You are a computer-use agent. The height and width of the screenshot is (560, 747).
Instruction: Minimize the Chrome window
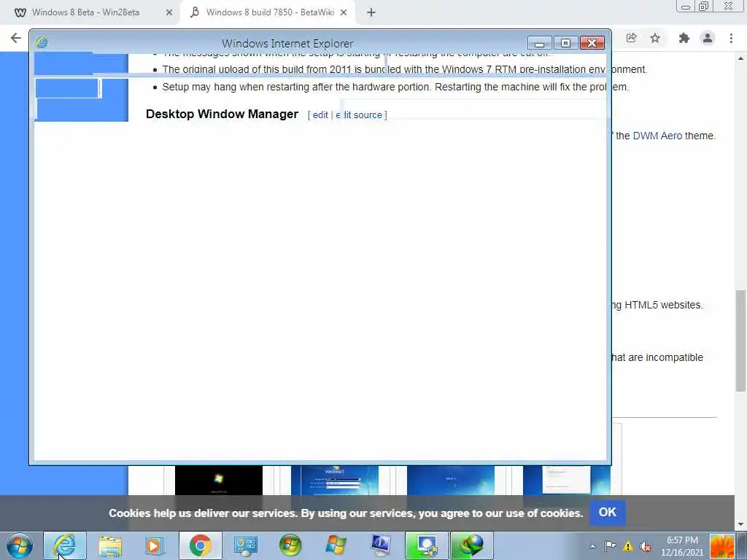click(686, 6)
